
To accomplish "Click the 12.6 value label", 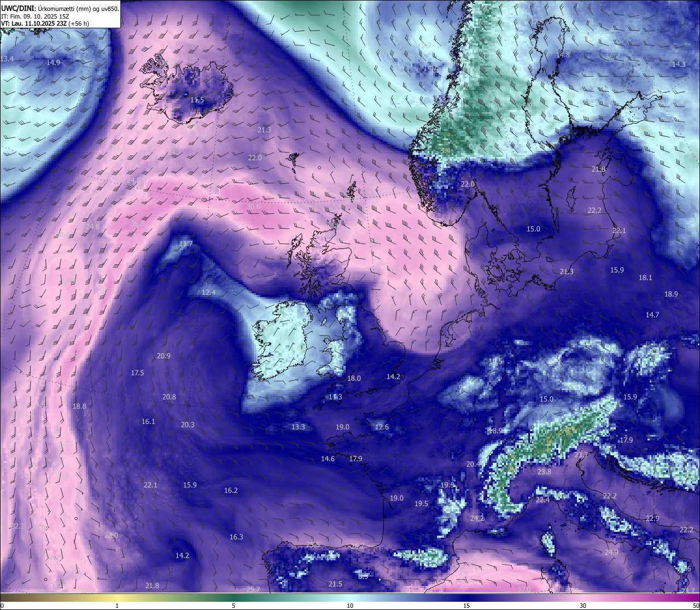I will [382, 427].
